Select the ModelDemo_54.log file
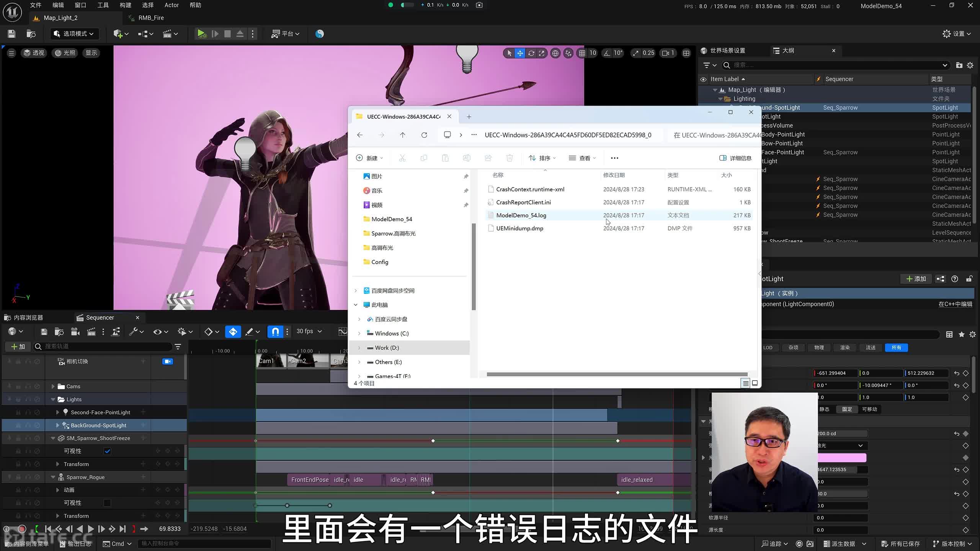This screenshot has height=551, width=980. click(x=521, y=215)
